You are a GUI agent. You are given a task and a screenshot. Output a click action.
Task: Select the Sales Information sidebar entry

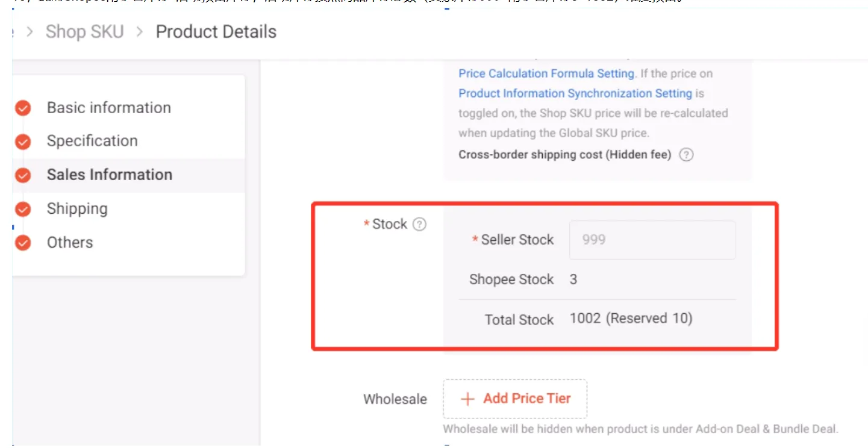point(109,175)
